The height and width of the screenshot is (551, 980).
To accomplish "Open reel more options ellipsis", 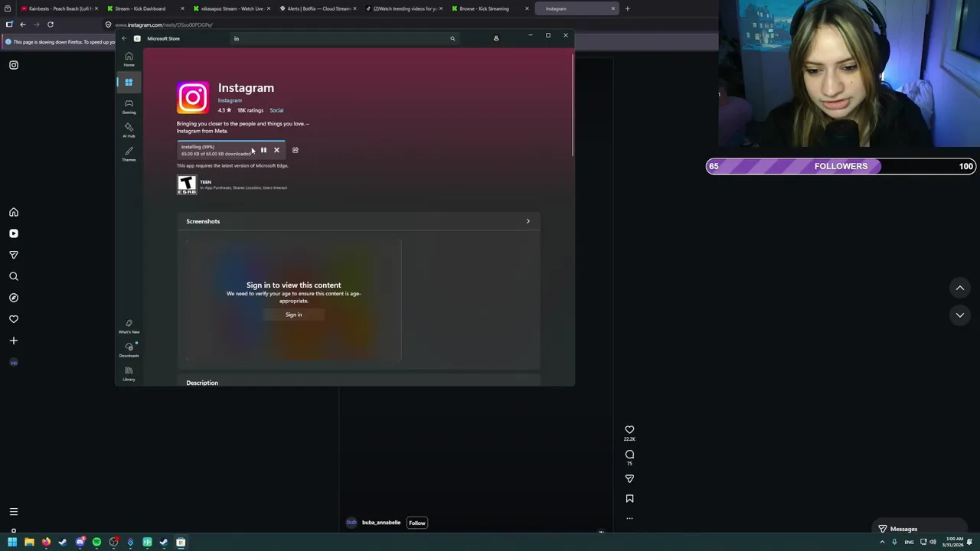I will (x=629, y=518).
